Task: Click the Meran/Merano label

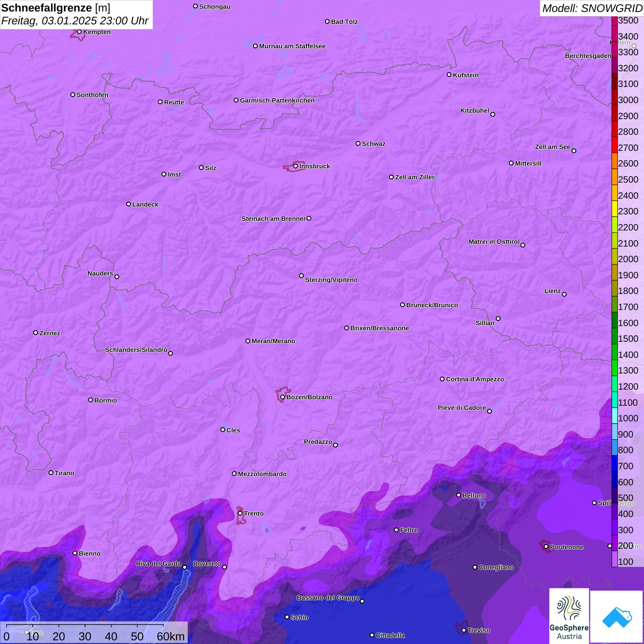Action: pyautogui.click(x=273, y=341)
